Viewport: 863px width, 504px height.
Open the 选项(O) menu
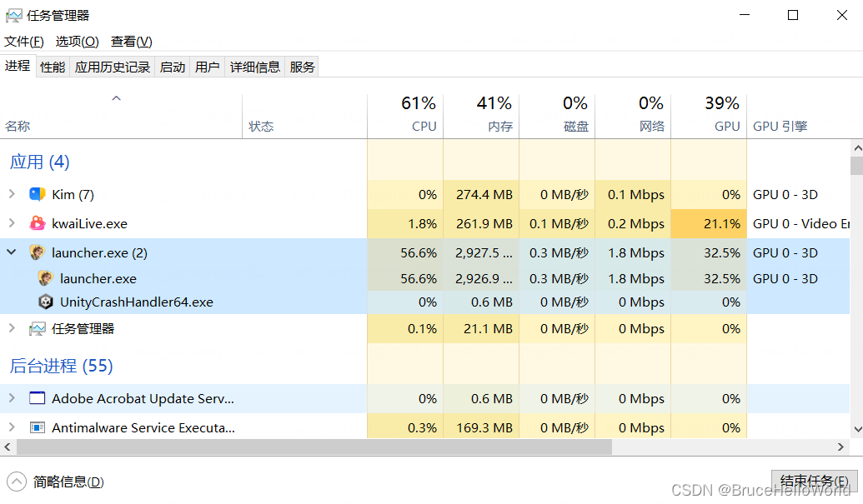click(x=77, y=41)
